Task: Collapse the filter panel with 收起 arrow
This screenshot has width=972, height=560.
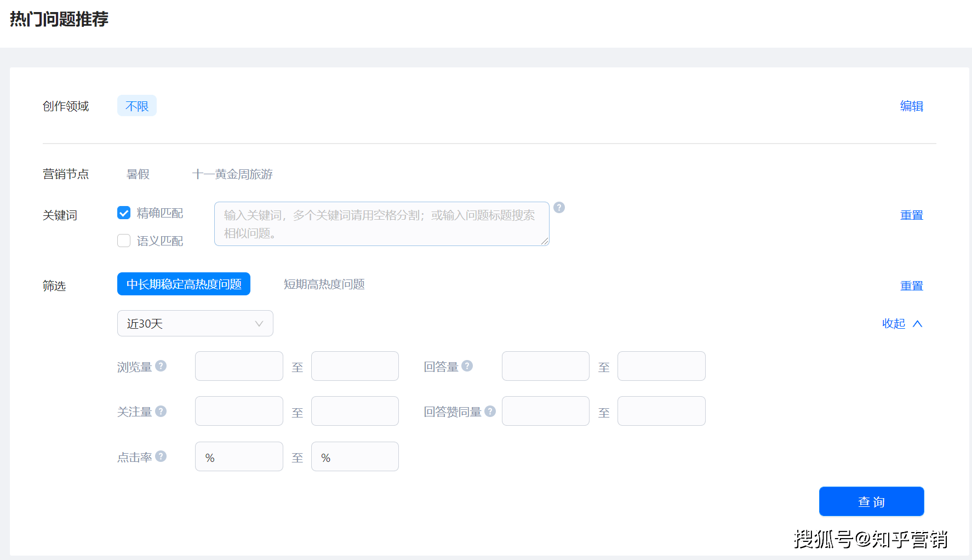Action: click(x=901, y=323)
